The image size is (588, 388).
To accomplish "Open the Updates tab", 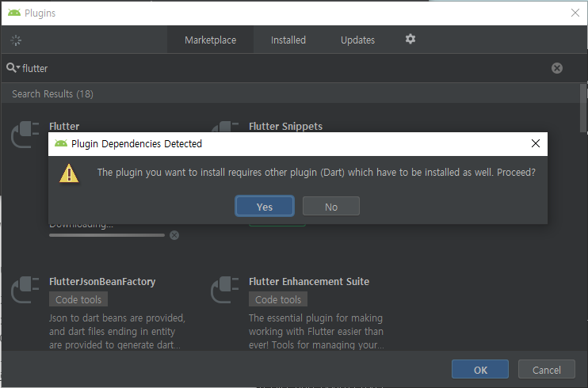I will click(357, 40).
